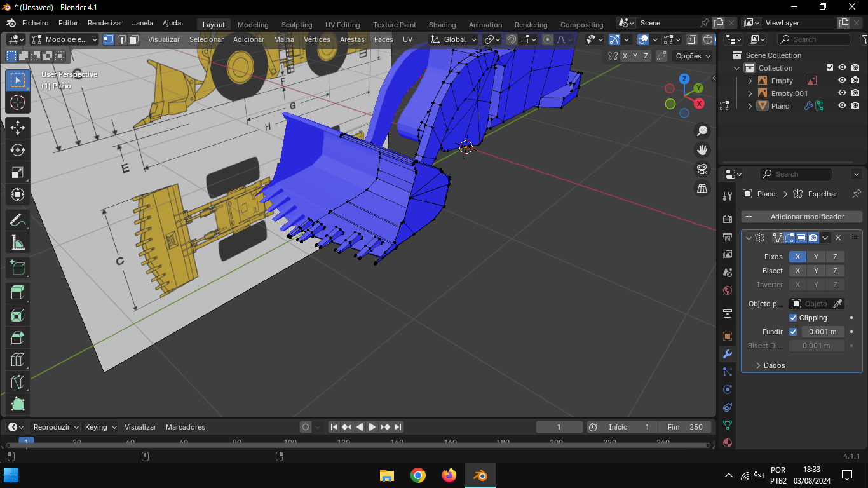
Task: Enable Bisect on the X axis
Action: (798, 271)
